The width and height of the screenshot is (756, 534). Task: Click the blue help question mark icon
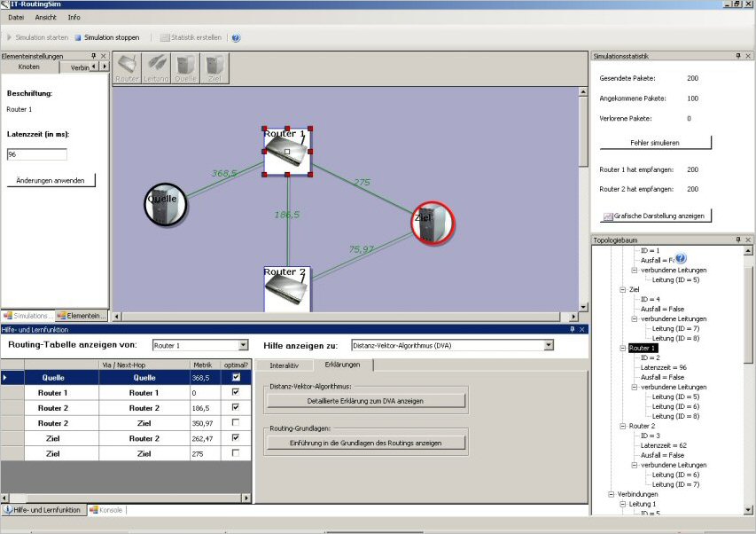point(236,38)
